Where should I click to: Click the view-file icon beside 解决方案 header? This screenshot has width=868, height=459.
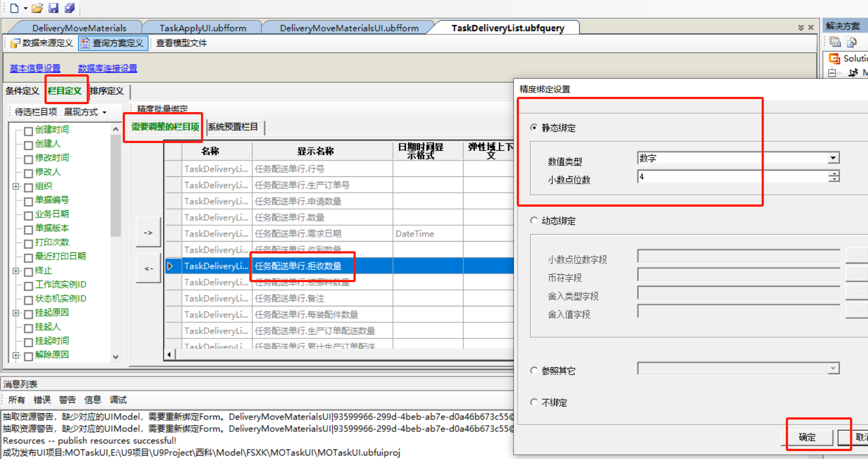pyautogui.click(x=851, y=41)
